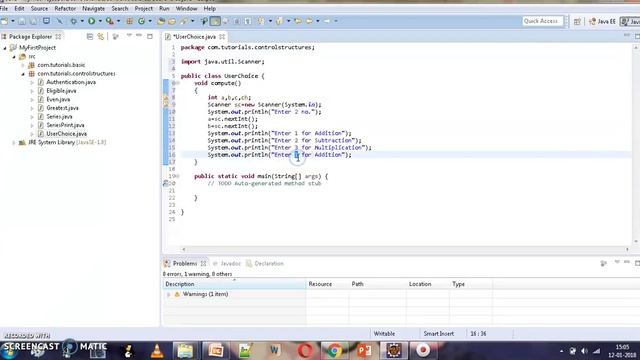Screen dimensions: 640x360
Task: Expand the JRE System Library node
Action: tap(14, 142)
